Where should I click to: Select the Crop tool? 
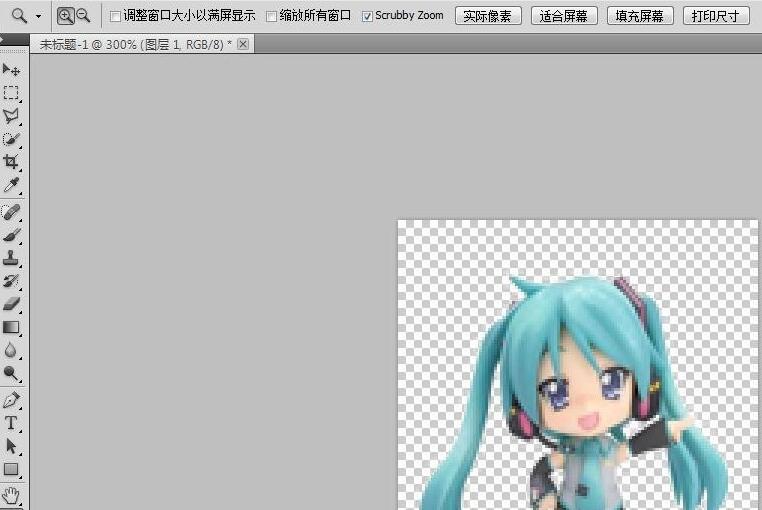click(x=11, y=162)
